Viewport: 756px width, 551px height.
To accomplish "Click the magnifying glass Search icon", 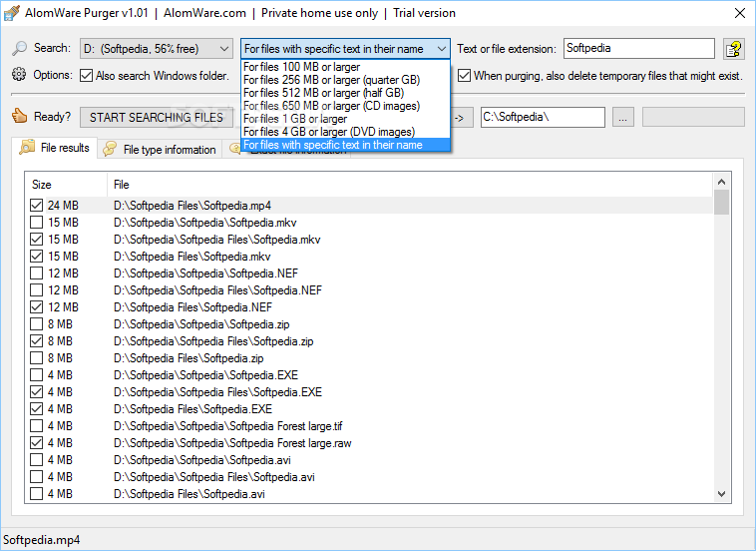I will click(19, 48).
